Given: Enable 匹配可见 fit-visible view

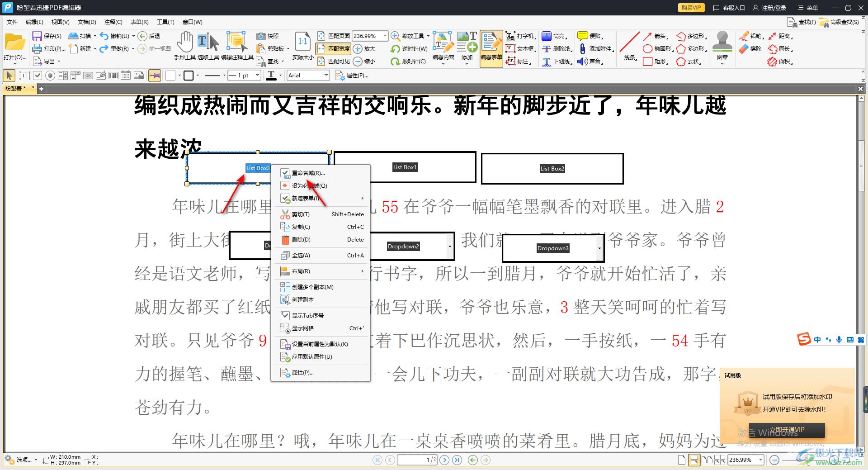Looking at the screenshot, I should (x=334, y=61).
